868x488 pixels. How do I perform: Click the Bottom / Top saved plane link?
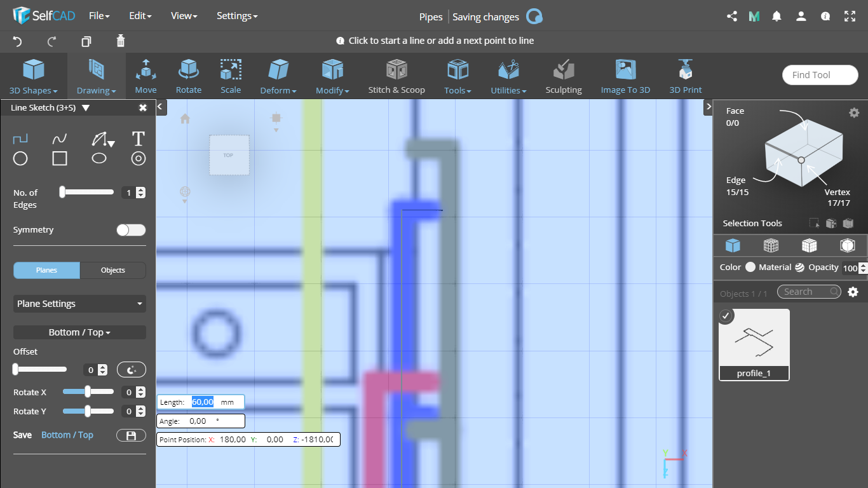coord(67,435)
